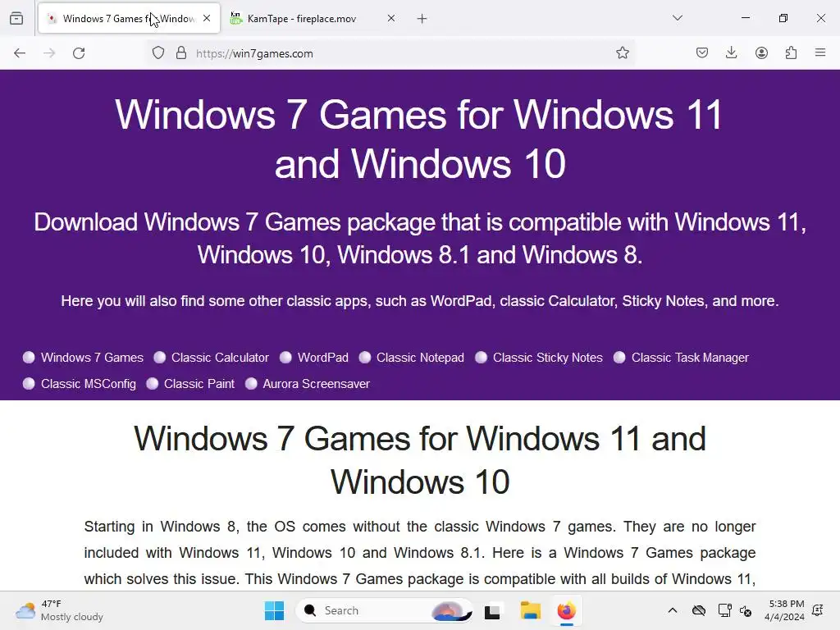Open the Downloads panel
The image size is (840, 630).
[731, 53]
